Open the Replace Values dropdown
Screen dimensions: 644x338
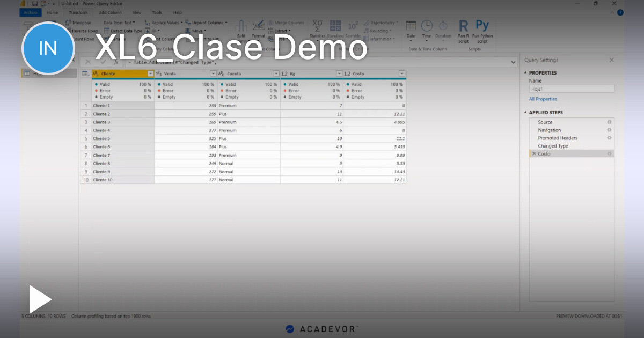(164, 23)
